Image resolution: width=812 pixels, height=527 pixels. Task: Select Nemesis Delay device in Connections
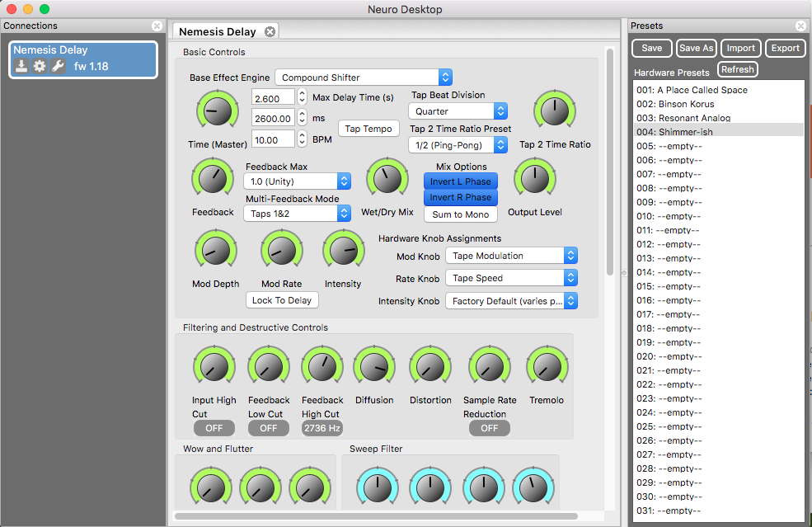click(x=83, y=59)
